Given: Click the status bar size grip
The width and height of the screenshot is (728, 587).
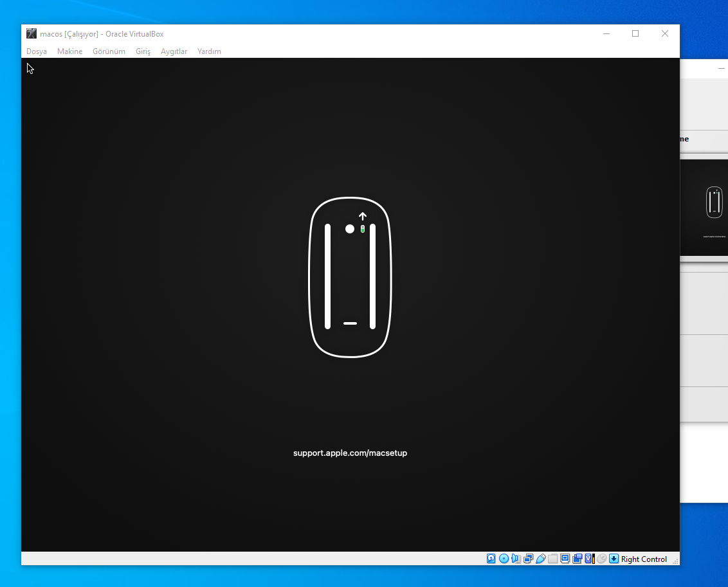Looking at the screenshot, I should [675, 561].
